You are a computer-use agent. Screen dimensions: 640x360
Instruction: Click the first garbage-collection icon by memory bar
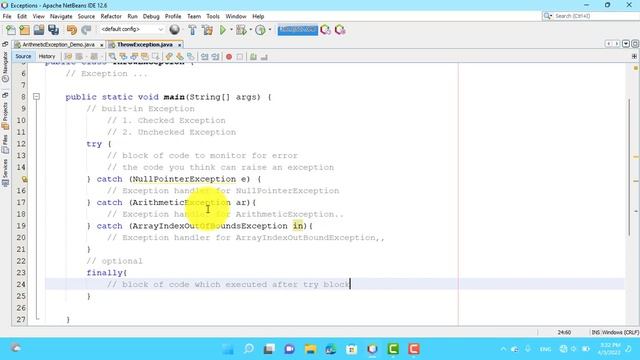[x=325, y=30]
